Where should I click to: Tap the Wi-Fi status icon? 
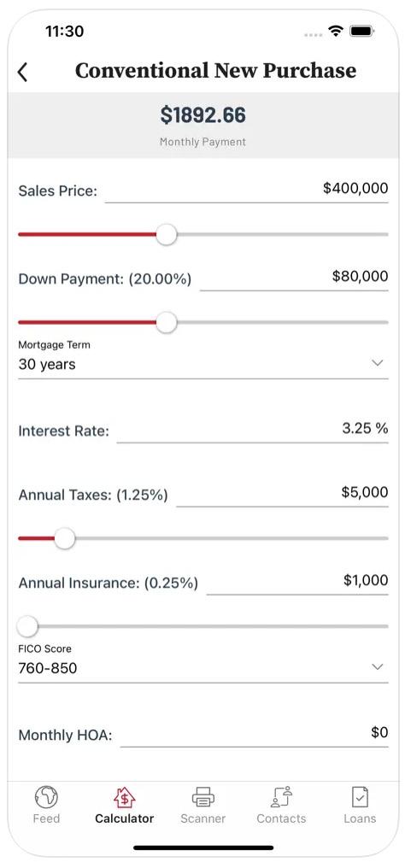click(335, 31)
